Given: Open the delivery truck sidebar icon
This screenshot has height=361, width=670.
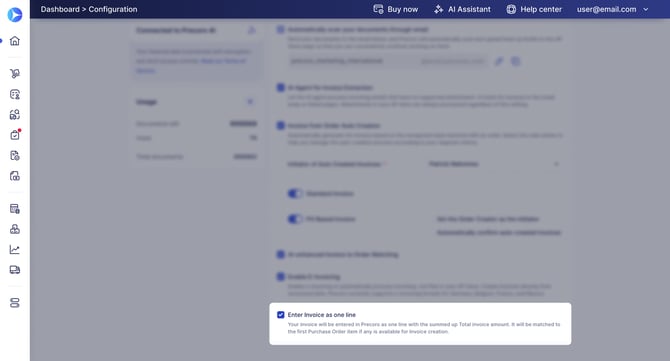Looking at the screenshot, I should pos(15,270).
